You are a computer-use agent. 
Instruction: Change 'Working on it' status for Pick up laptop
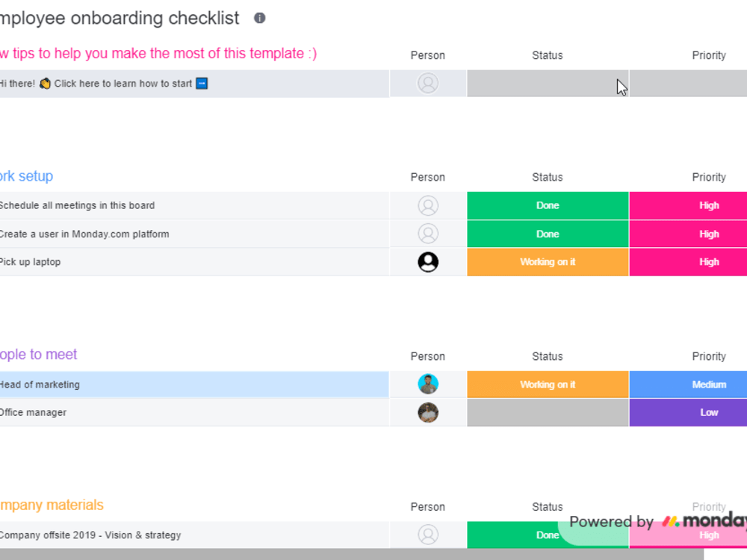pyautogui.click(x=548, y=262)
